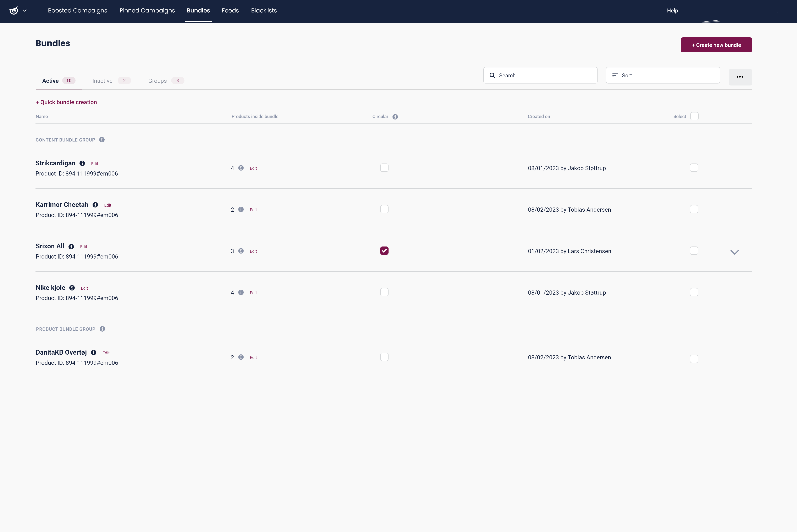Click the info icon beside DanitaKB Overtøj
Image resolution: width=797 pixels, height=532 pixels.
coord(93,353)
